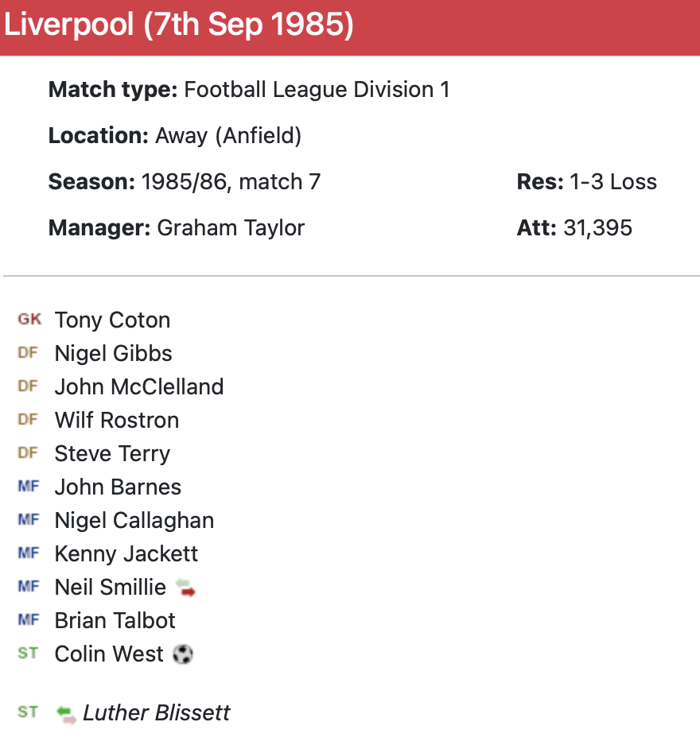700x749 pixels.
Task: Select Wilf Rostron in the lineup
Action: tap(117, 421)
